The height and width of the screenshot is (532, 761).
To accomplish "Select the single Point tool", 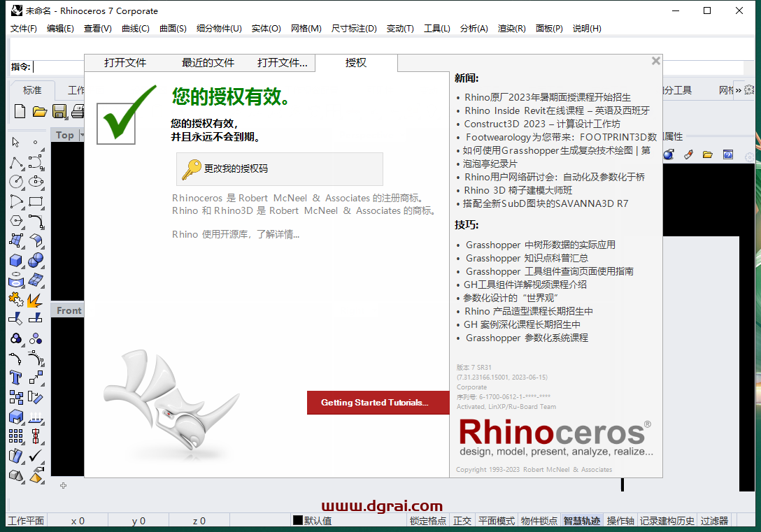I will [x=36, y=142].
